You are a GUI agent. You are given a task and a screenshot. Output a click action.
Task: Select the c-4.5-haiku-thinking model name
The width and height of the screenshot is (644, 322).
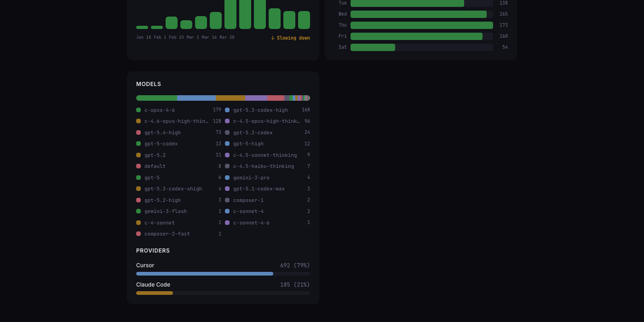tap(263, 166)
